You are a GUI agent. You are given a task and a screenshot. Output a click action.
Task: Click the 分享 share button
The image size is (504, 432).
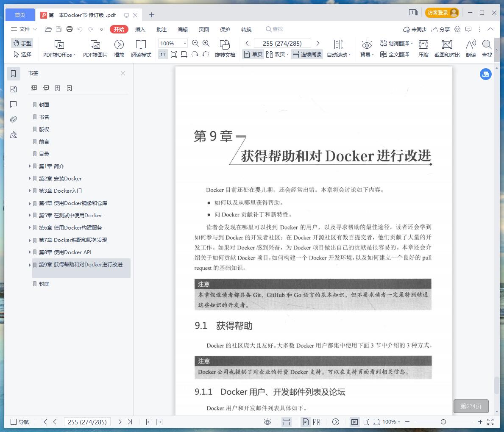point(440,29)
